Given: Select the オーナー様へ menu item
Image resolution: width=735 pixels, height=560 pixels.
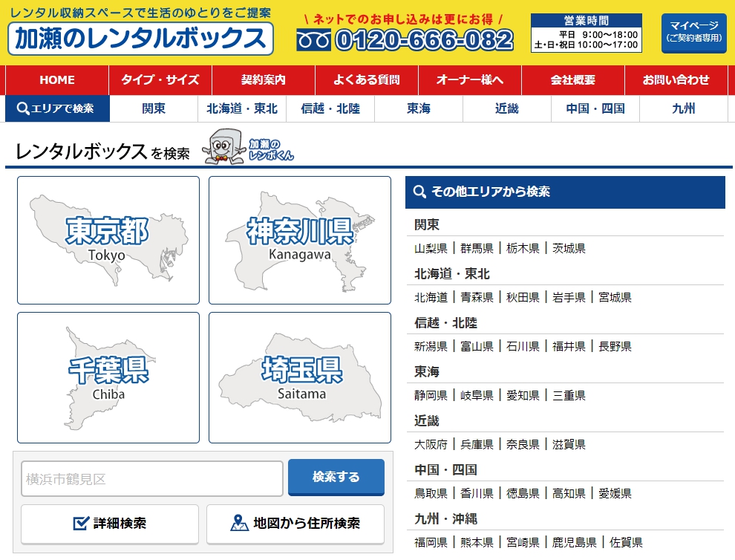Looking at the screenshot, I should tap(470, 80).
